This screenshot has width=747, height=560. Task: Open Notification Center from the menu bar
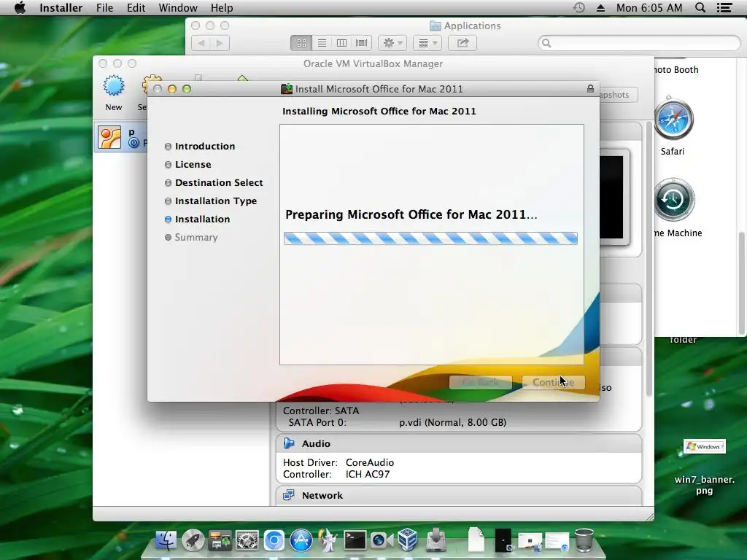pos(724,7)
